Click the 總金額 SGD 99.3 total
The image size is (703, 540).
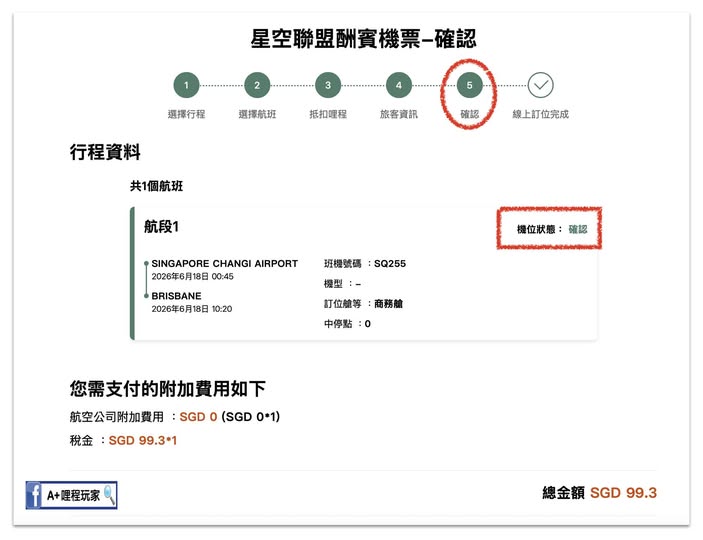tap(598, 493)
